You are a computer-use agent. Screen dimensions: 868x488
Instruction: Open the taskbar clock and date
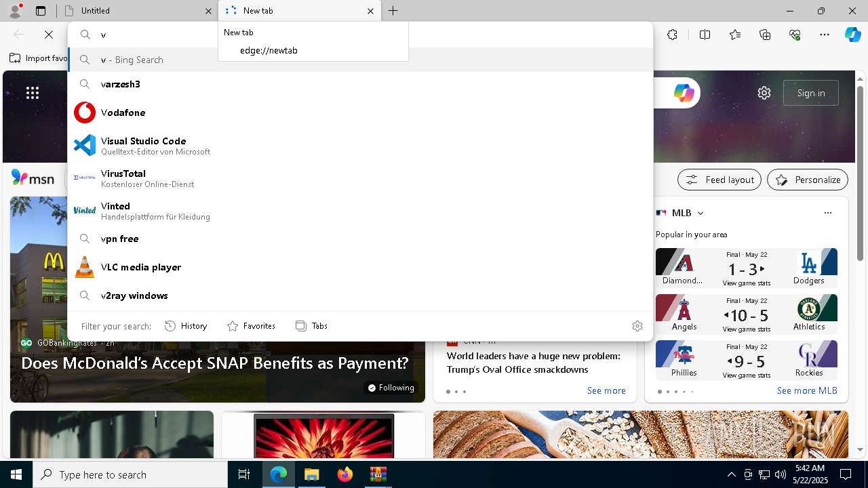click(810, 474)
